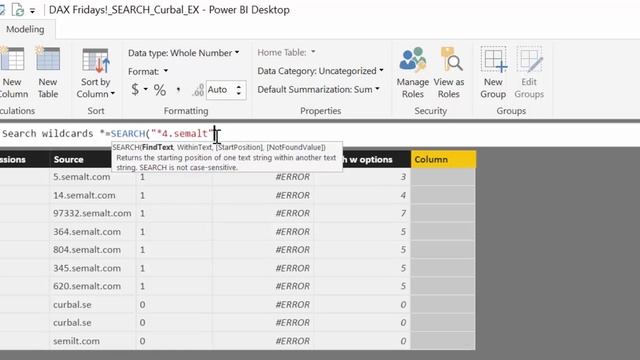Click the FindText parameter in tooltip

[158, 147]
